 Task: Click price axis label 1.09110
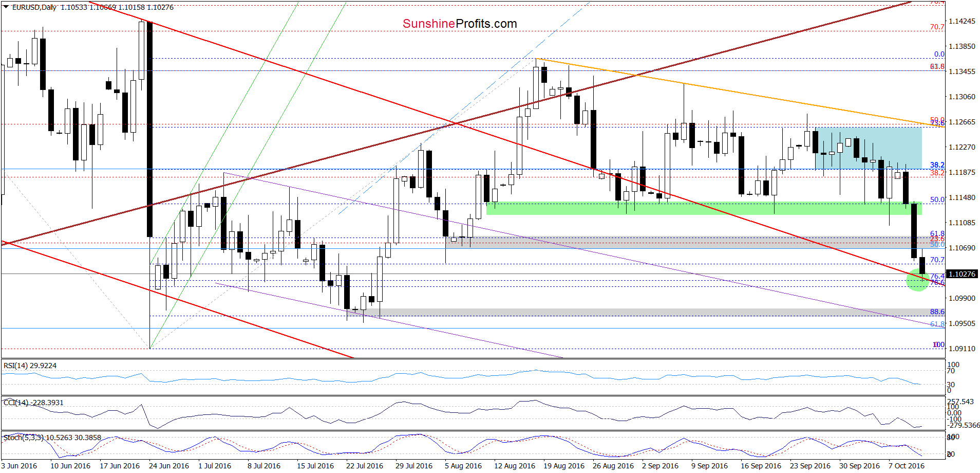(962, 349)
